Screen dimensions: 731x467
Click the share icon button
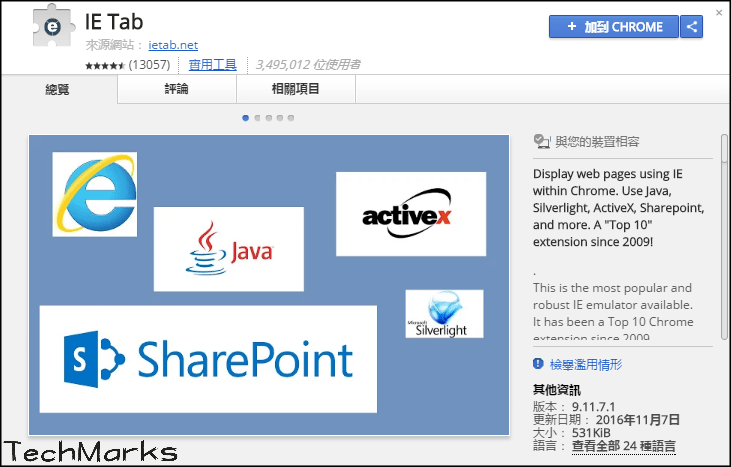click(x=691, y=27)
